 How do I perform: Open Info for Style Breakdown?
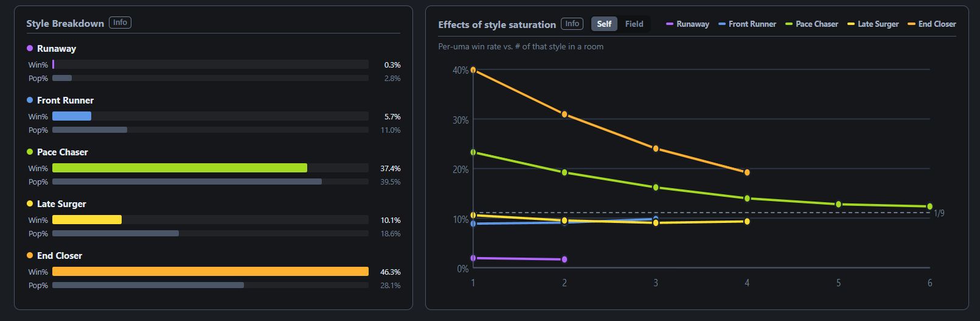(120, 23)
